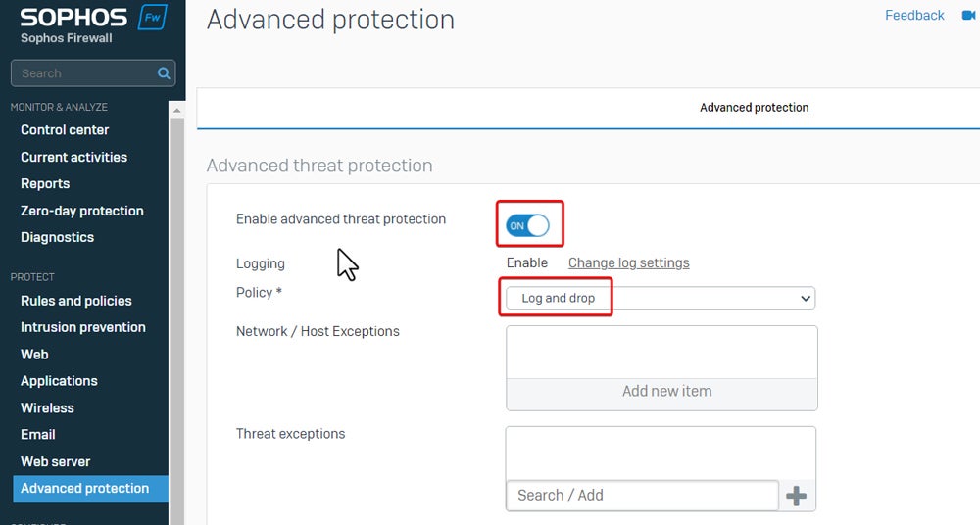Open Rules and policies section
The image size is (980, 525).
[75, 301]
